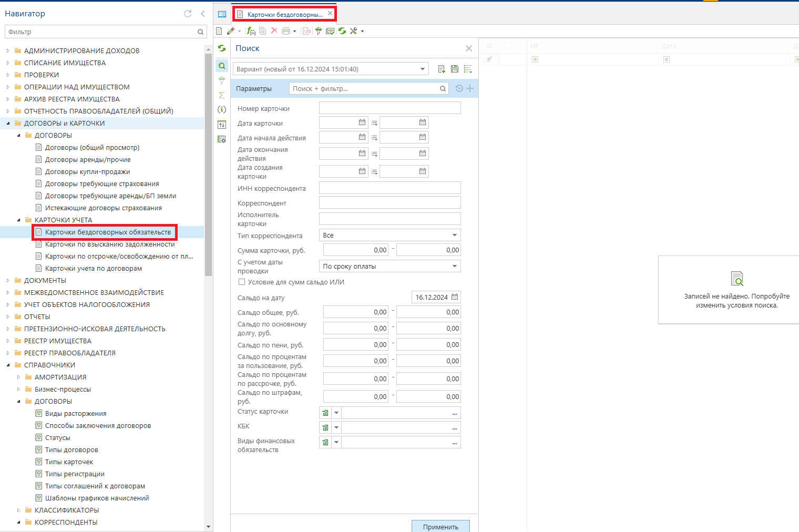Open dropdown arrow next to Статус карточки
Screen dimensions: 799x532
coord(336,413)
